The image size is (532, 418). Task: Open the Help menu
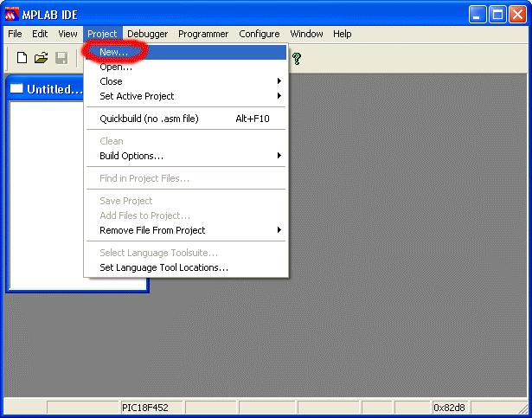click(342, 34)
